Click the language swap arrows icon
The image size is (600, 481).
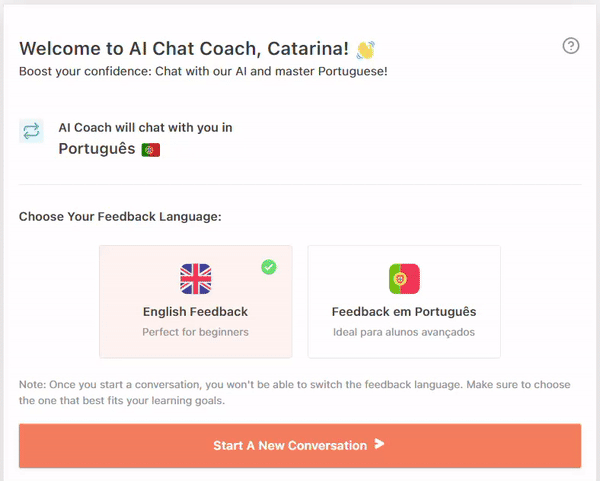31,131
